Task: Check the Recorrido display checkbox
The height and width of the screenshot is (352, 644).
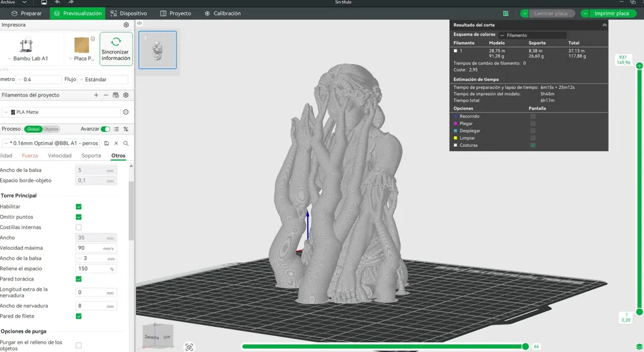Action: 533,116
